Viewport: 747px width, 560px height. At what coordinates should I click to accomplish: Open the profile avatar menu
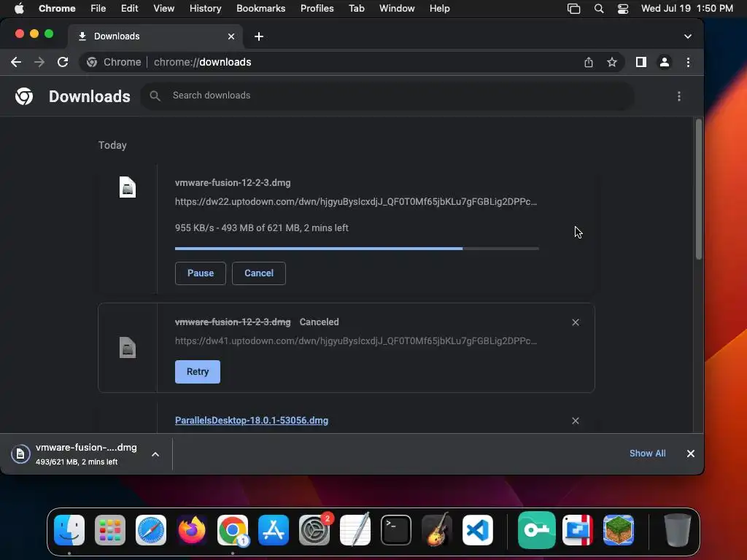665,62
